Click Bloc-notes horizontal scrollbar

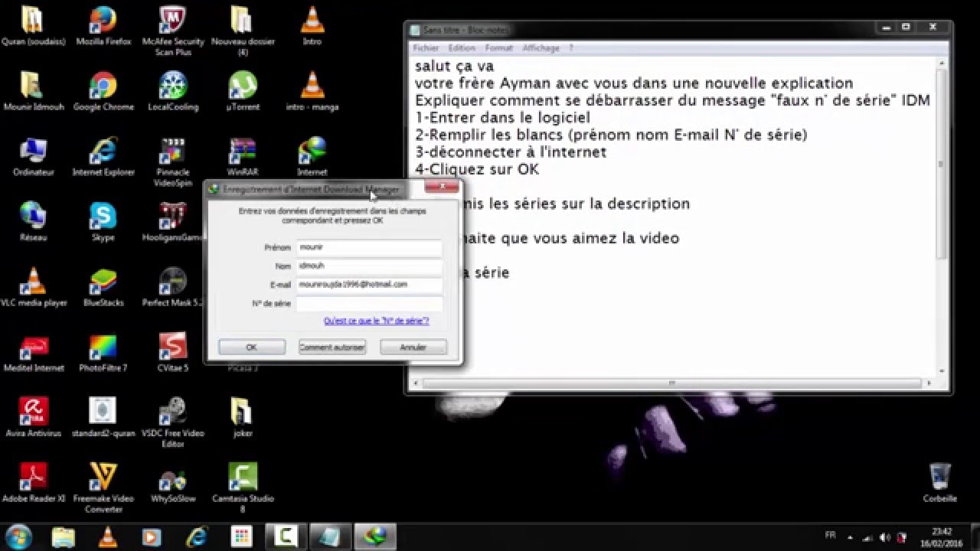click(x=673, y=382)
